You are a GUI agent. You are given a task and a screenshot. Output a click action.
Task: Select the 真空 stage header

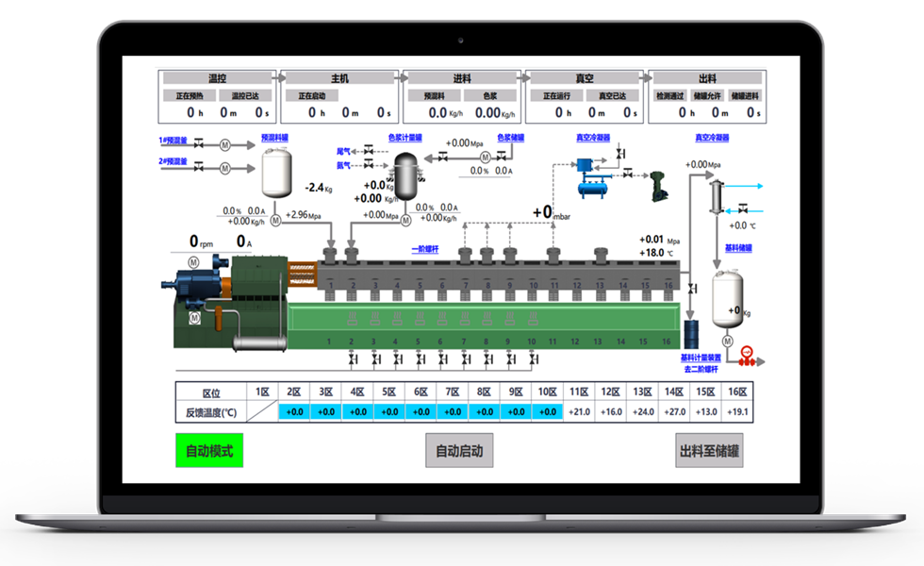[x=585, y=77]
